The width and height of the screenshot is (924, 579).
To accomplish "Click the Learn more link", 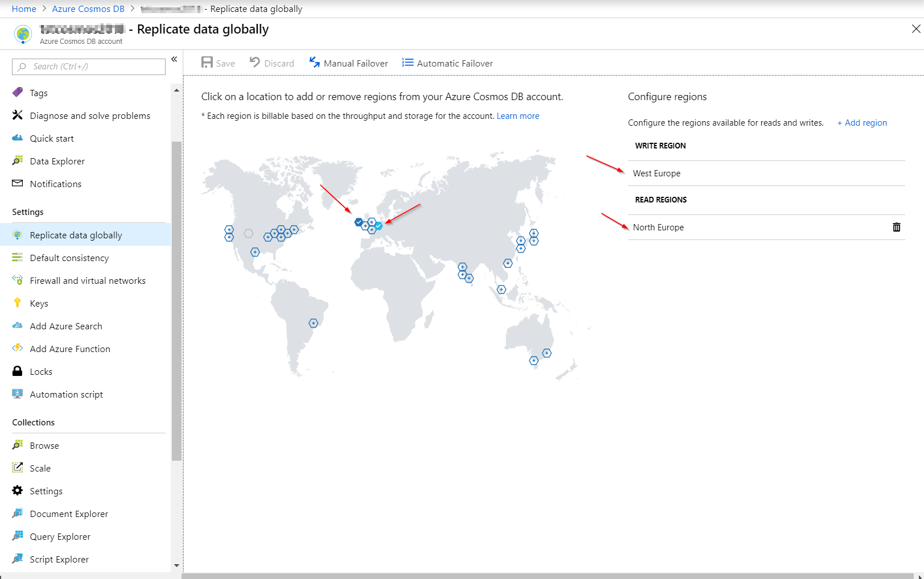I will click(x=518, y=116).
